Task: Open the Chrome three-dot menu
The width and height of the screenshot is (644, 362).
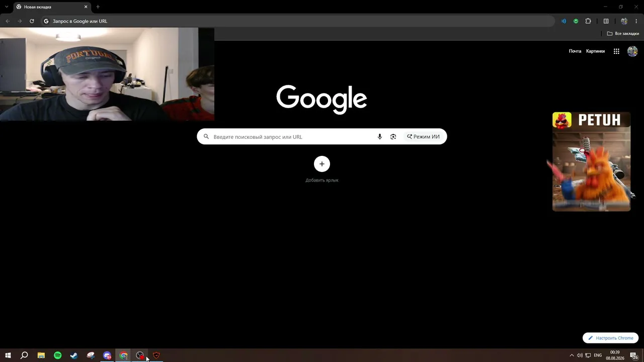Action: pos(636,21)
